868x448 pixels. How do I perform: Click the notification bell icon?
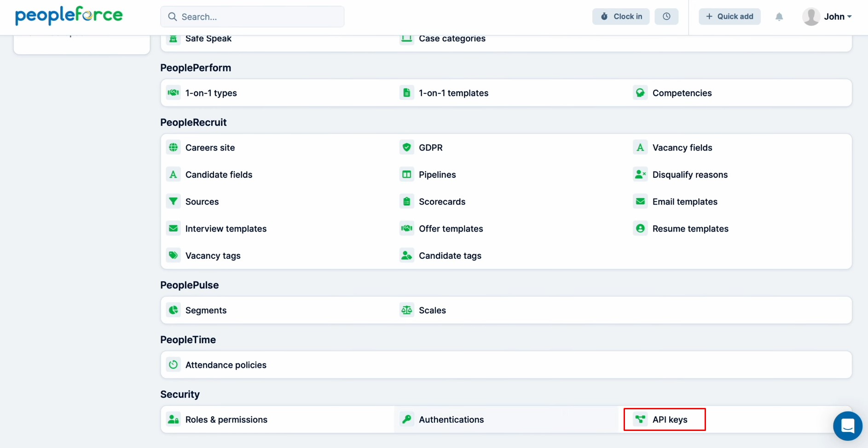pyautogui.click(x=779, y=17)
